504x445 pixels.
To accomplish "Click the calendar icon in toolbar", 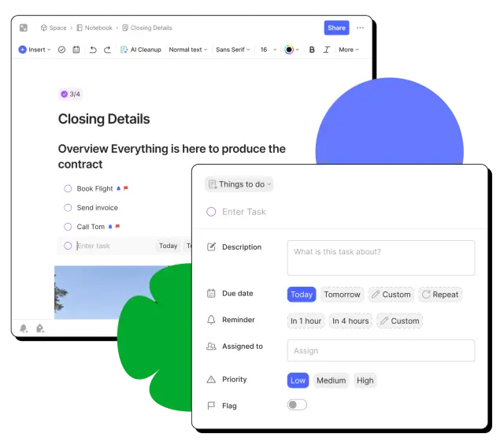I will pyautogui.click(x=76, y=50).
